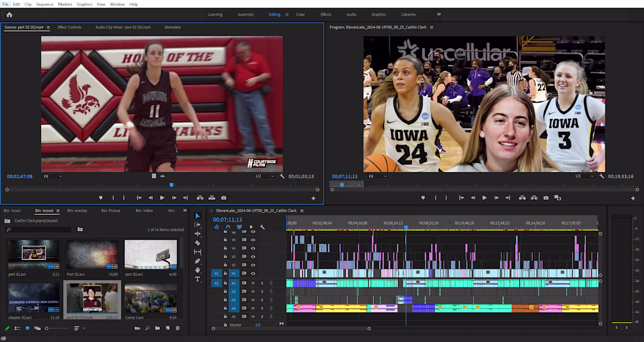This screenshot has height=342, width=644.
Task: Play the clip in Source monitor
Action: point(162,198)
